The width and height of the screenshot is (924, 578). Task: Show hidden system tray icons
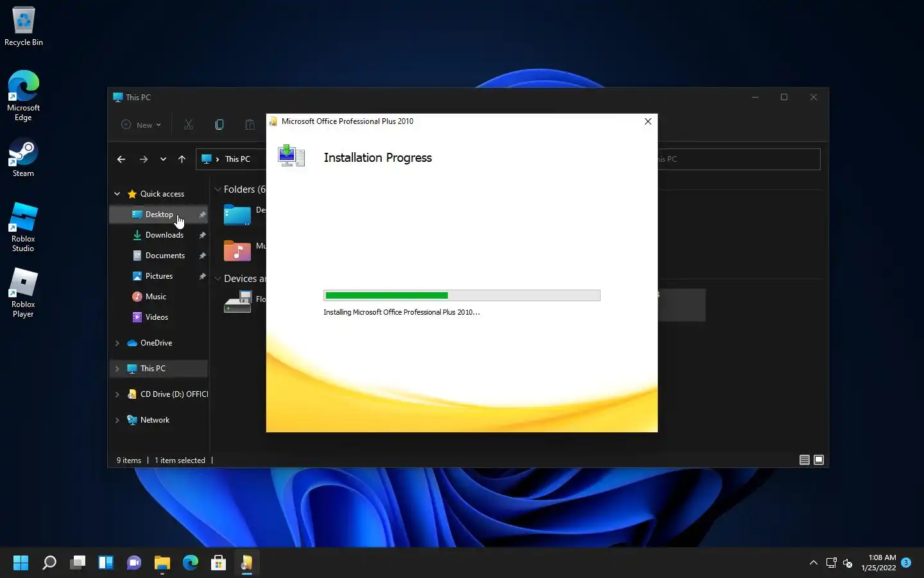pos(814,563)
